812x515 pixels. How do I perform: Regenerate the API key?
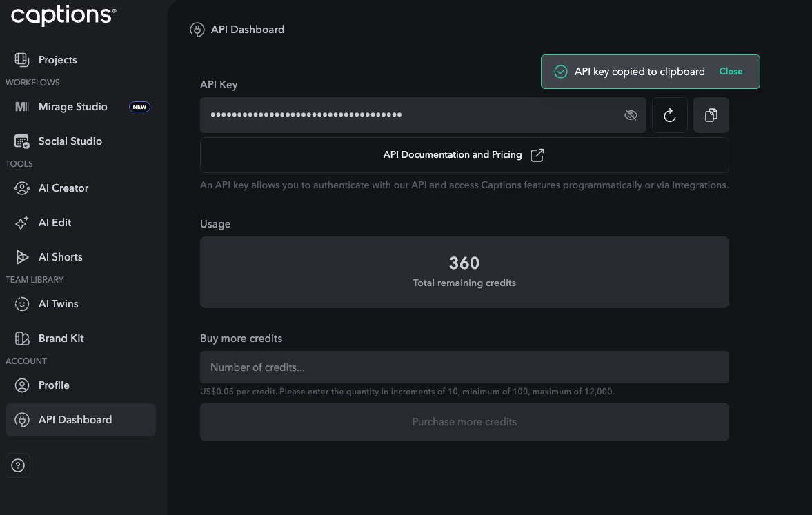pyautogui.click(x=670, y=115)
